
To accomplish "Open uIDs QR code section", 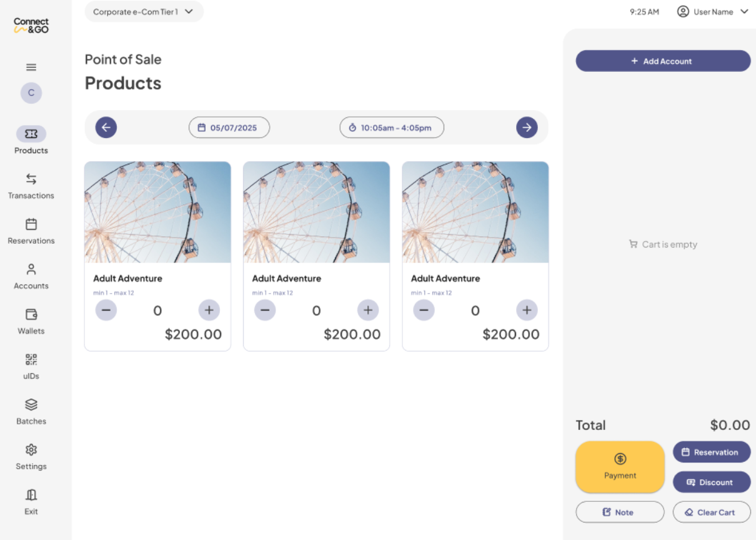I will 31,366.
